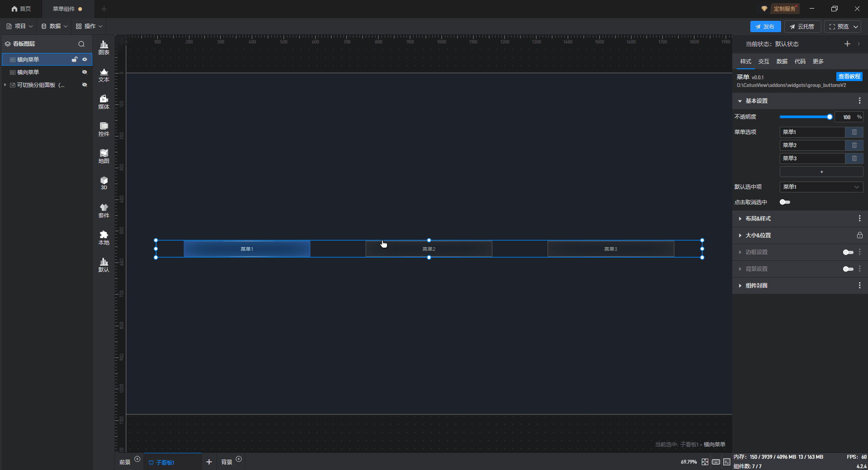Show the hidden 可切换分组面板 layer
Image resolution: width=868 pixels, height=470 pixels.
[85, 85]
